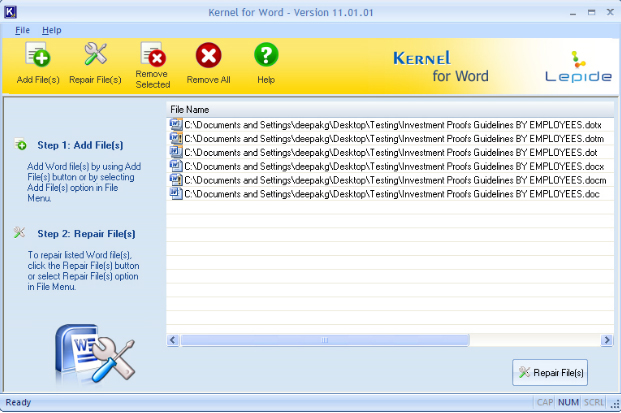Viewport: 621px width, 413px height.
Task: Click the Ready status bar text
Action: tap(18, 402)
